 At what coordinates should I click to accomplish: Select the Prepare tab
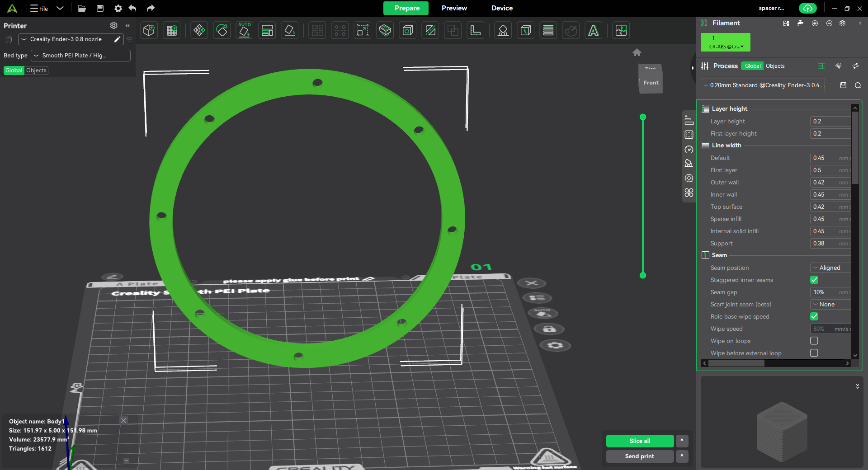[406, 8]
